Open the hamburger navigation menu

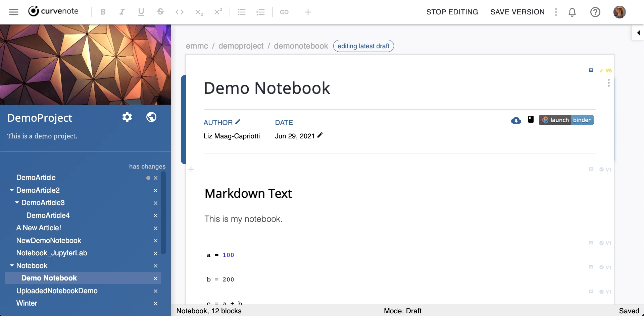tap(14, 12)
